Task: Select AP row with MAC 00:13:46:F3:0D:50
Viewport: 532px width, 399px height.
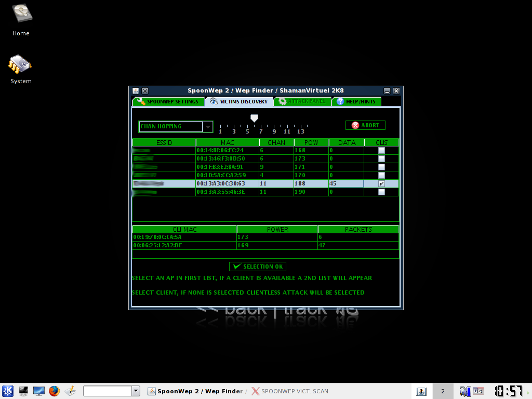Action: 265,158
